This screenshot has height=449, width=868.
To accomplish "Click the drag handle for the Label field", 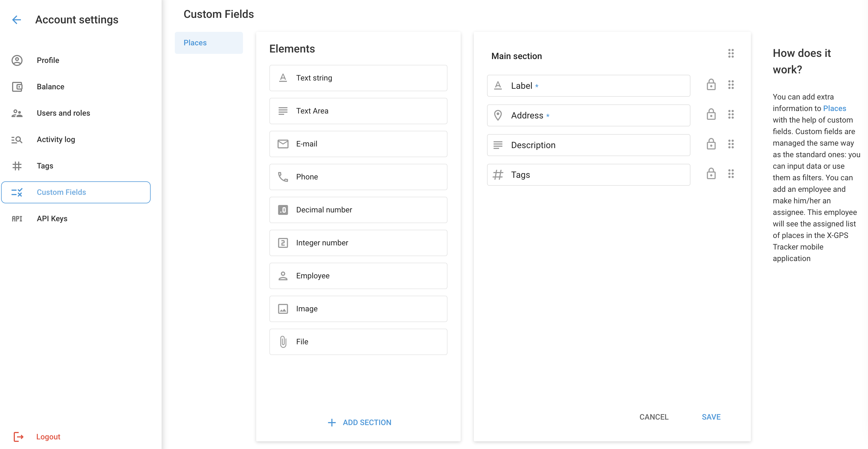I will coord(731,85).
